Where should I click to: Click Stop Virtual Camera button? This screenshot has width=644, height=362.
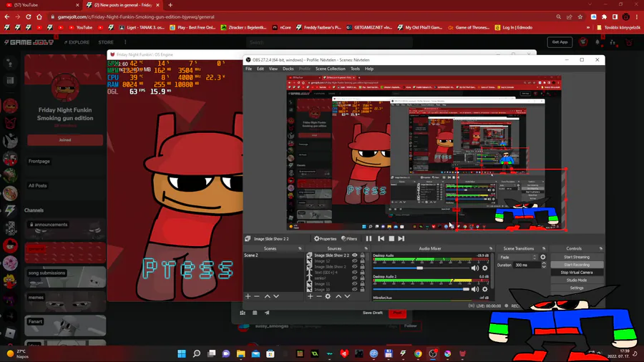577,273
